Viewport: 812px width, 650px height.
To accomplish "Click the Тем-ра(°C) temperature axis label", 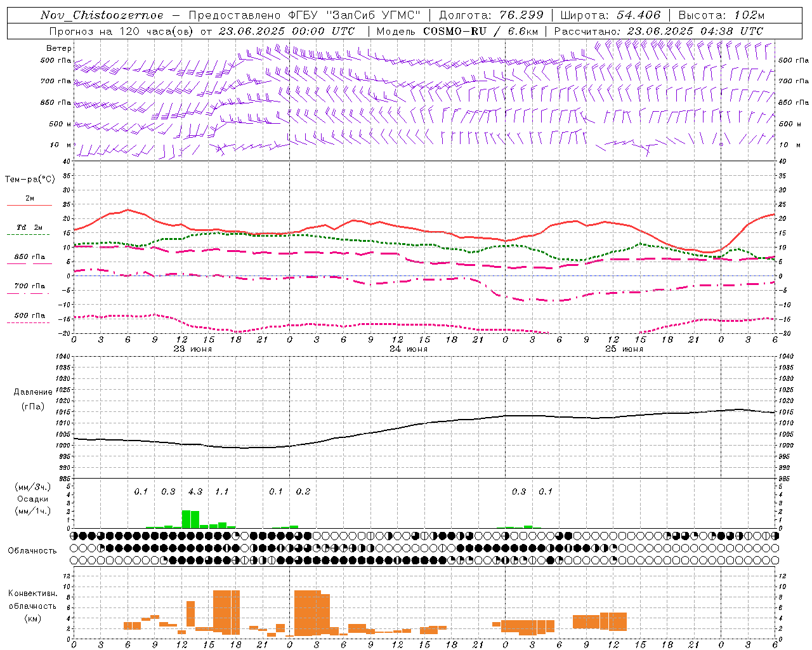I will tap(30, 180).
